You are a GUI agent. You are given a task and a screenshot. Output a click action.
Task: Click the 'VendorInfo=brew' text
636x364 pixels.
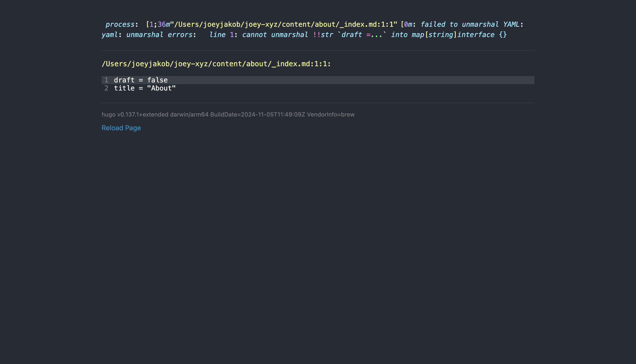331,115
